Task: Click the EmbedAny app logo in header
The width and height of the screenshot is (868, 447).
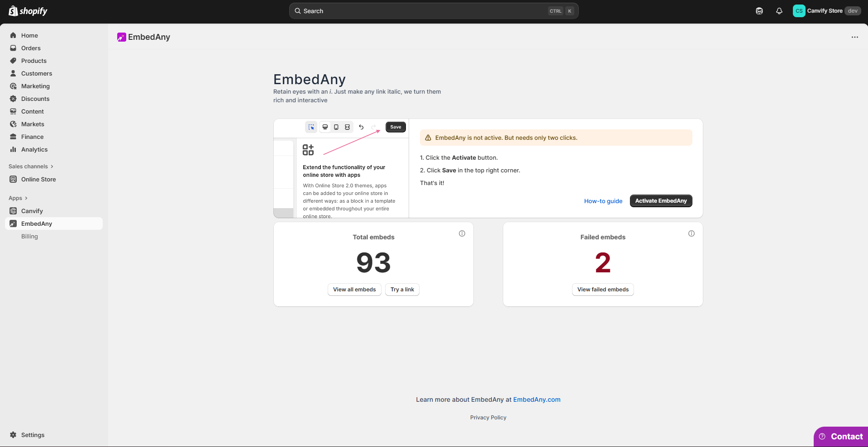Action: click(x=122, y=37)
